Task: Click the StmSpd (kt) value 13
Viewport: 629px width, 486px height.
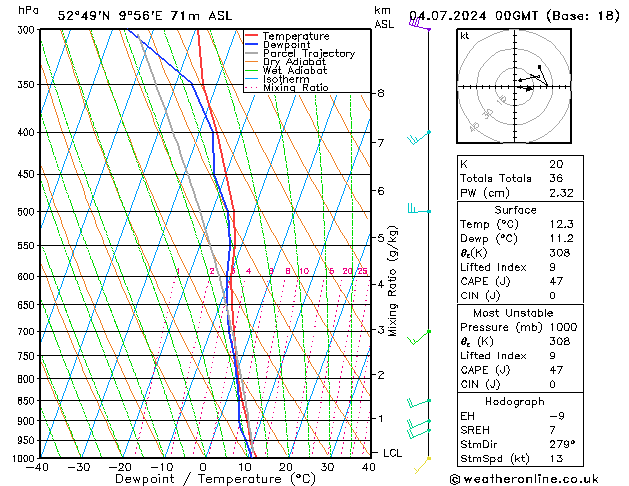Action: 556,458
